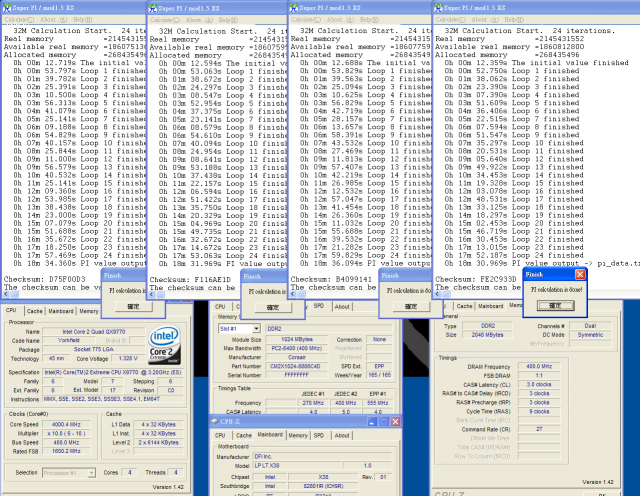640x496 pixels.
Task: Click the memory Size value 2048 MBytes
Action: click(487, 335)
